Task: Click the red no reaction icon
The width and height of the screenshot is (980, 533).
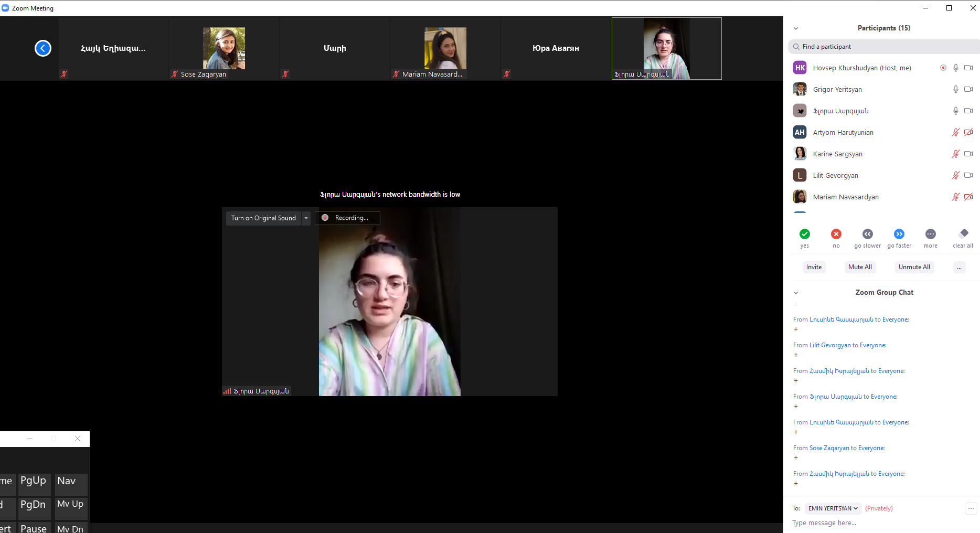Action: pos(836,234)
